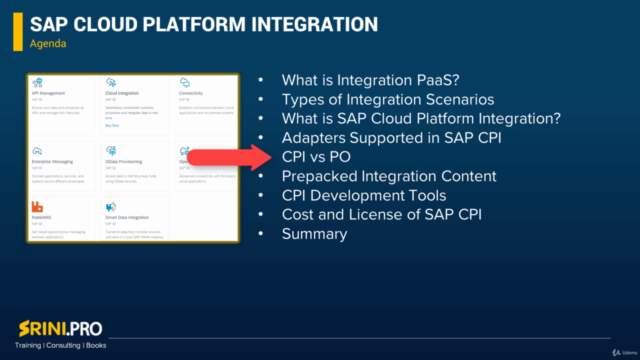
Task: Click 'Training | Consulting | Books' tagline
Action: [x=60, y=345]
